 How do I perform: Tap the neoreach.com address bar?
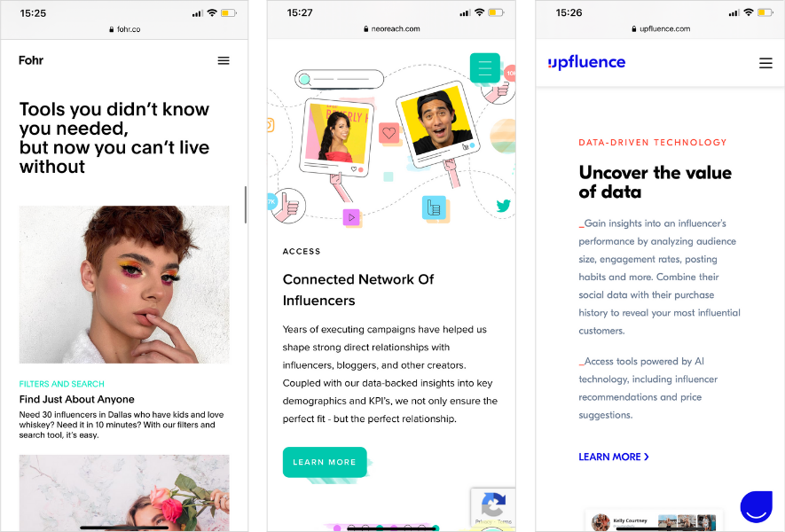coord(391,29)
